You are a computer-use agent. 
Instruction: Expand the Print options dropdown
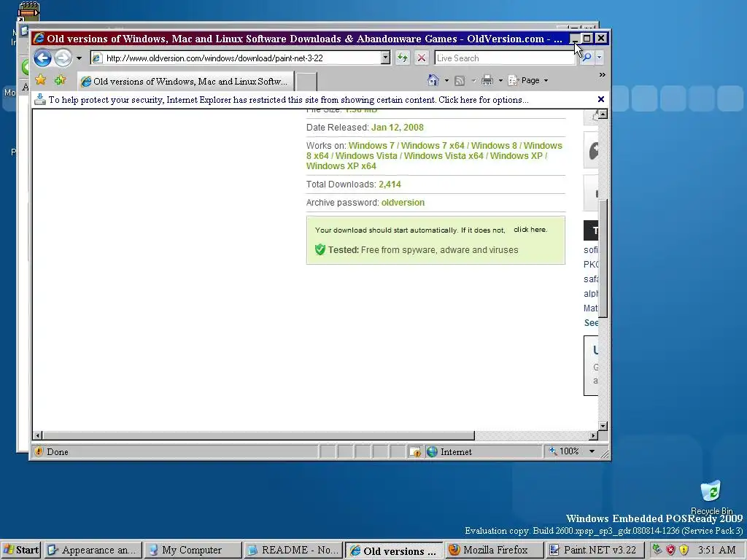click(500, 80)
